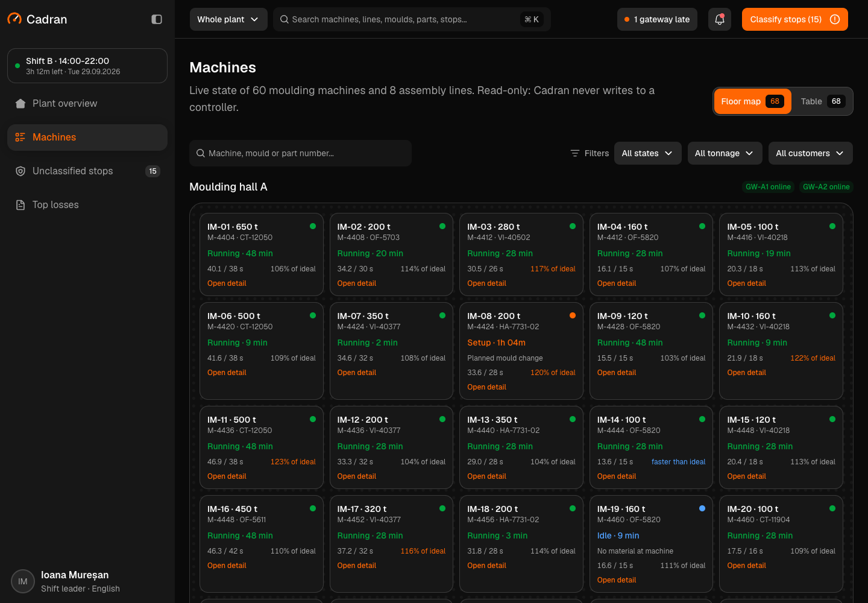Viewport: 868px width, 603px height.
Task: Open Ioana Mureșan user profile
Action: [87, 581]
